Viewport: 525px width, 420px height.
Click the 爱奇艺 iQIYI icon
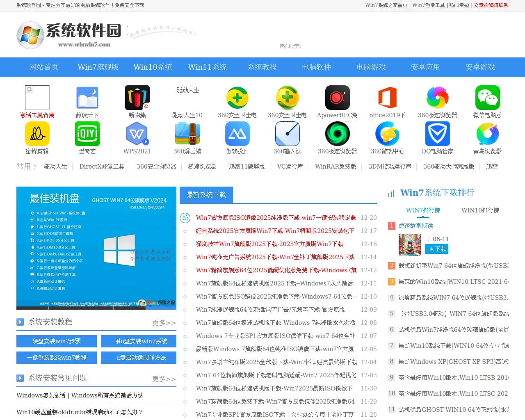pyautogui.click(x=87, y=134)
